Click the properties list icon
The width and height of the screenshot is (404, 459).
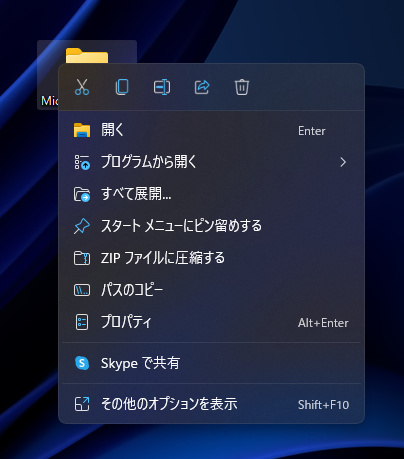(82, 322)
